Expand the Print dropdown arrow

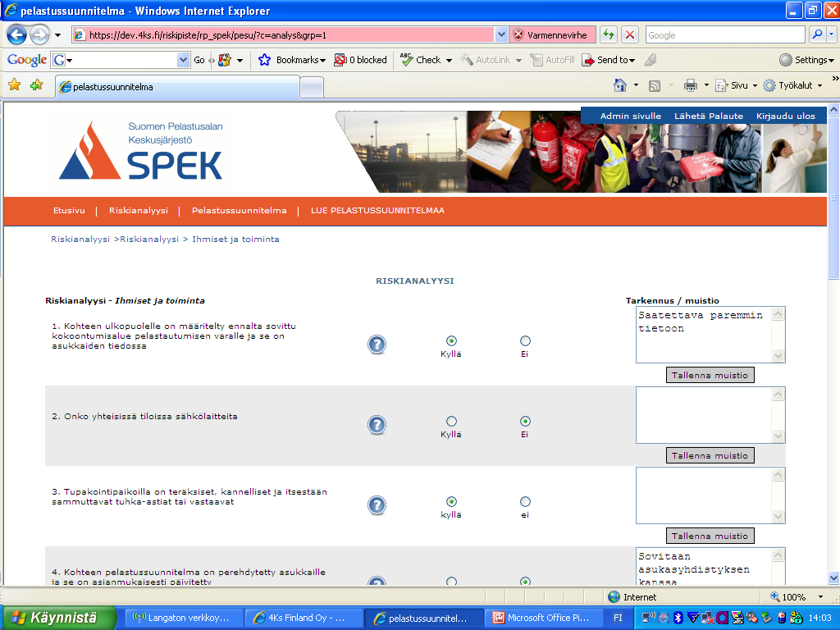706,85
